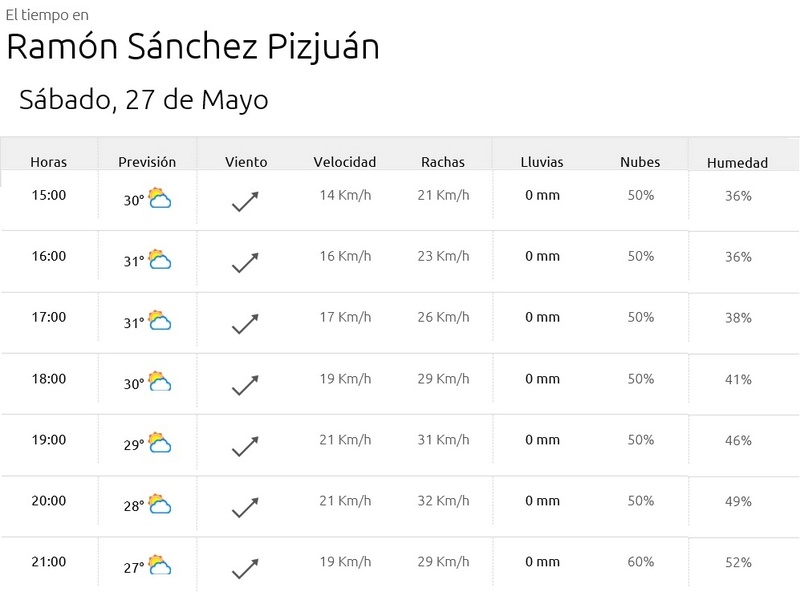800x596 pixels.
Task: Click the partly cloudy icon for 17:00
Action: click(x=160, y=320)
